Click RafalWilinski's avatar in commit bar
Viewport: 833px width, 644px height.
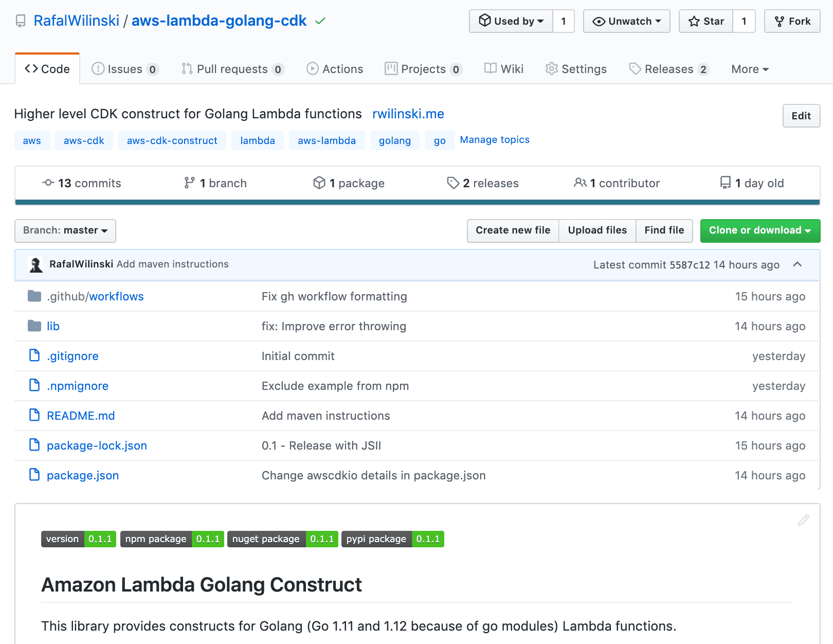tap(36, 265)
